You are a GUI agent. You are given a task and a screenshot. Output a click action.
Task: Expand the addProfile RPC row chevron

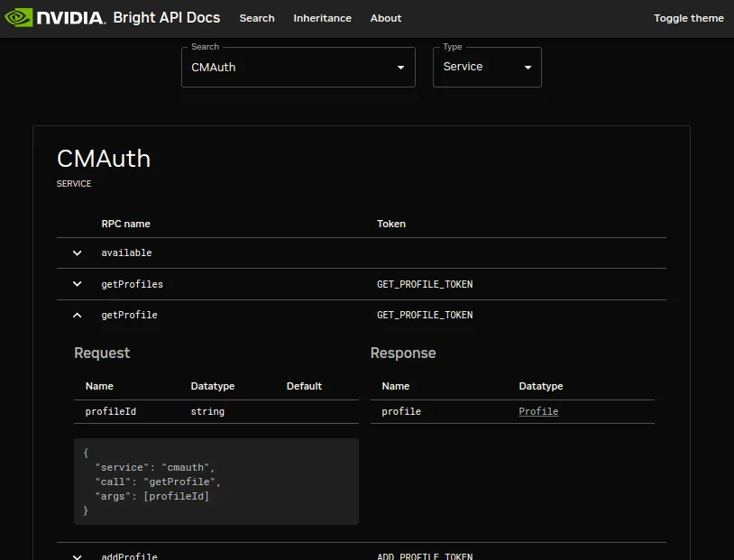pyautogui.click(x=78, y=556)
